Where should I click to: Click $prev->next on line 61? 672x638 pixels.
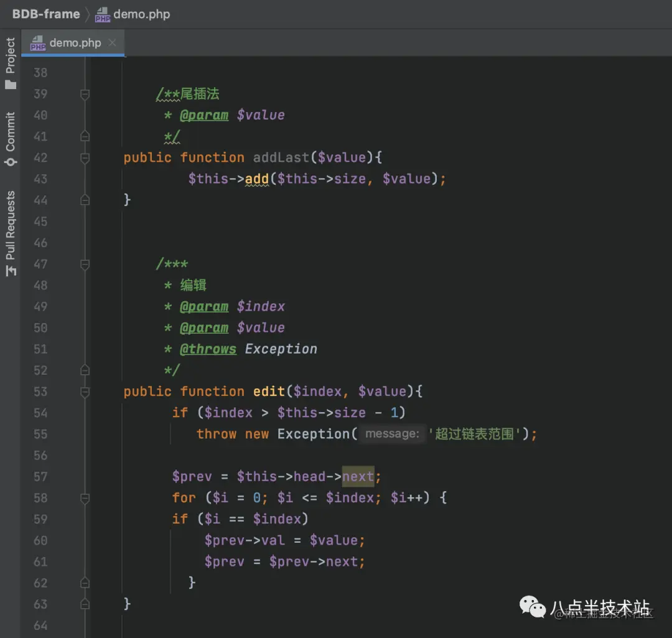click(x=313, y=561)
